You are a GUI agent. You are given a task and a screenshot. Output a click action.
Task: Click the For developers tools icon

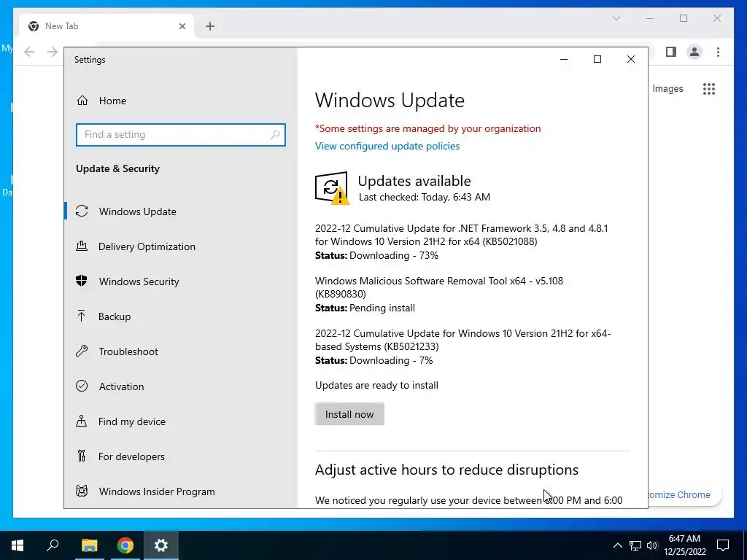click(x=82, y=456)
